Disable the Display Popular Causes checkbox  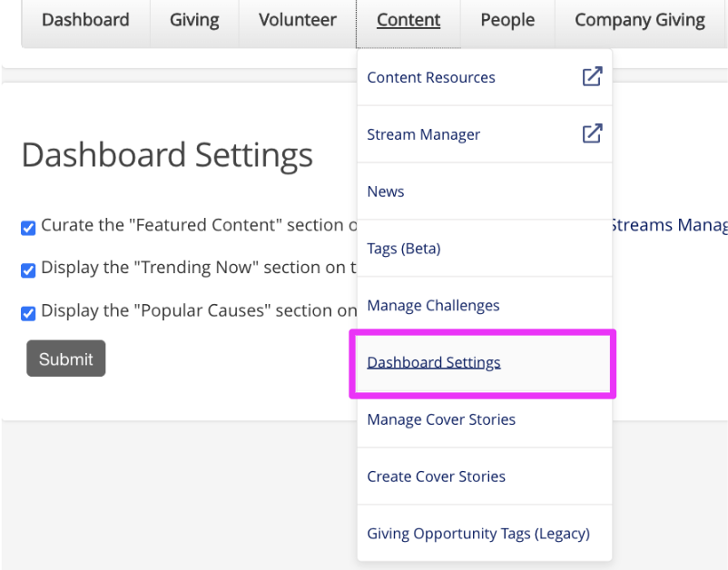point(28,313)
